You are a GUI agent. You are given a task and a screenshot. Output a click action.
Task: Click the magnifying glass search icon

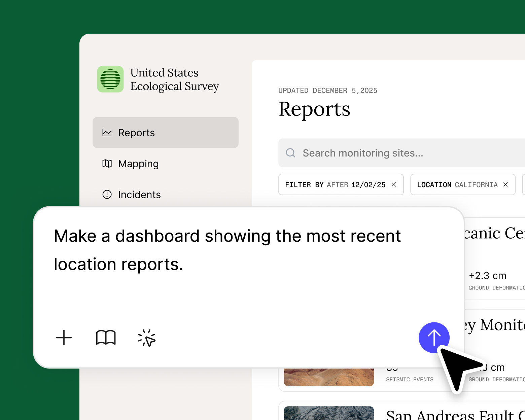[x=290, y=153]
